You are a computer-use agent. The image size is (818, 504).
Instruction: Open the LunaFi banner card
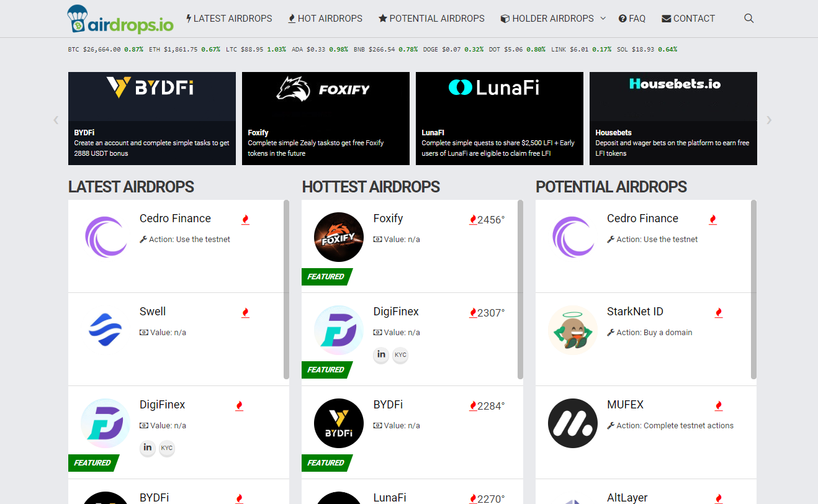(500, 119)
